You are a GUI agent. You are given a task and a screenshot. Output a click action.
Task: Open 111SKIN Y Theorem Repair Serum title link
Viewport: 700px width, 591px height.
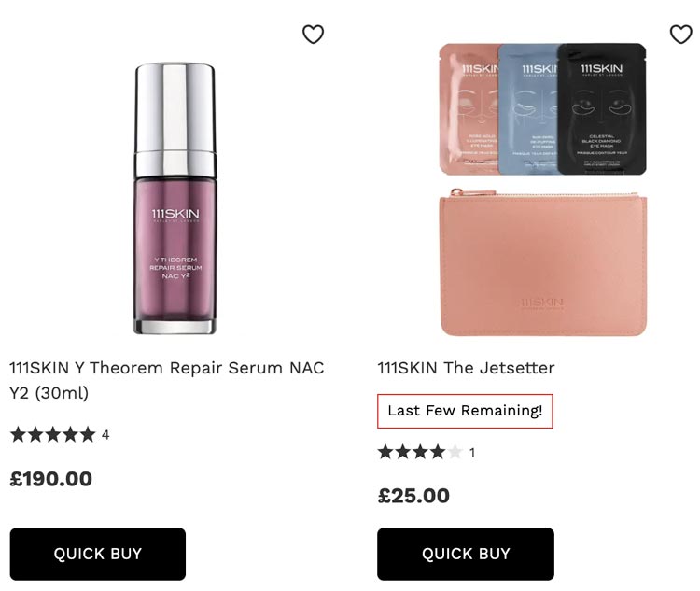pyautogui.click(x=166, y=380)
